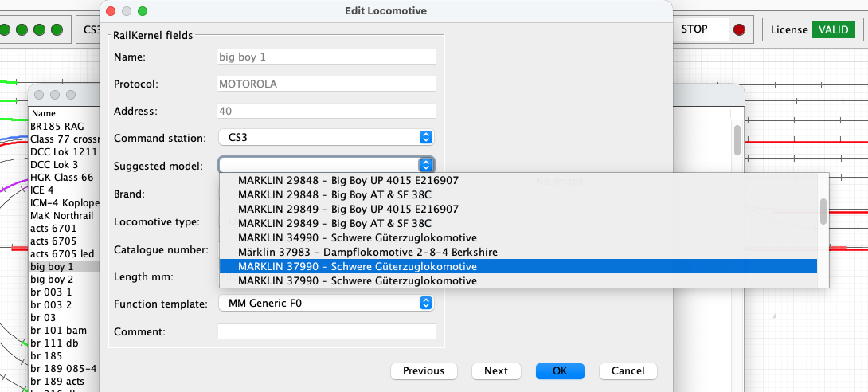Screen dimensions: 868x392
Task: Select MARKLIN 29849 Big Boy AT & SF 38C
Action: click(518, 224)
